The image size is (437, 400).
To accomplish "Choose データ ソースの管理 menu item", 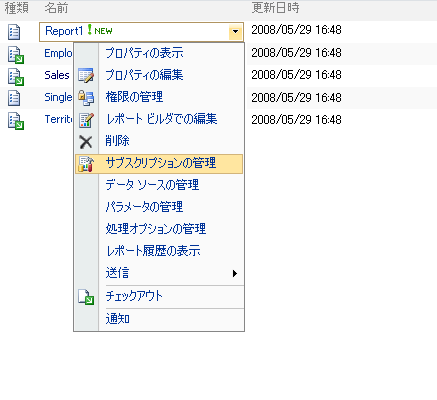I will click(x=159, y=185).
